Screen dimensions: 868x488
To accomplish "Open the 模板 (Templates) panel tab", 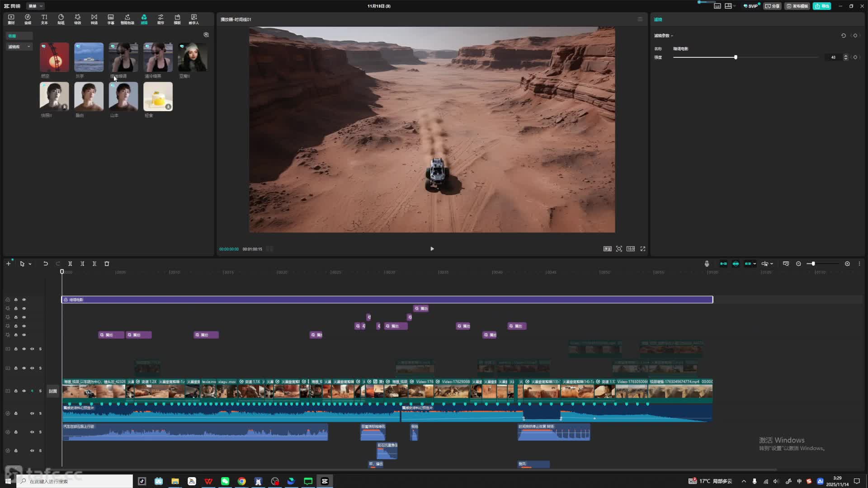I will pyautogui.click(x=177, y=19).
